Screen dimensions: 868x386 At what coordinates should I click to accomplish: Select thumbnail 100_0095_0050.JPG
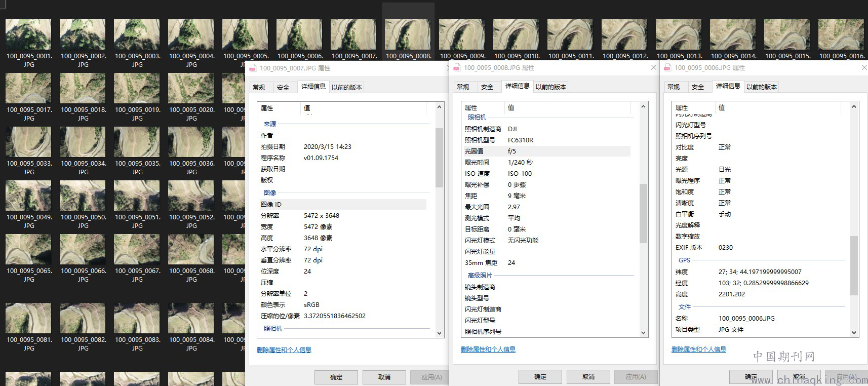pyautogui.click(x=83, y=196)
